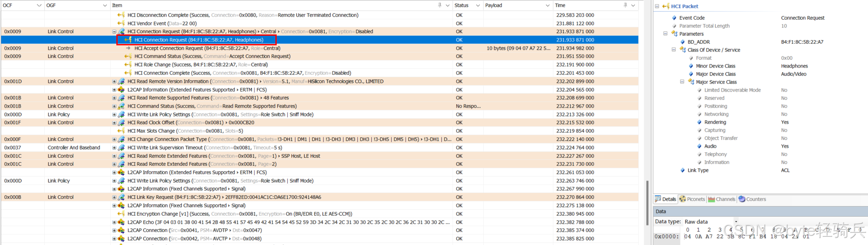Click the pin icon in the Time column header
Viewport: 868px width, 245px height.
pos(625,5)
